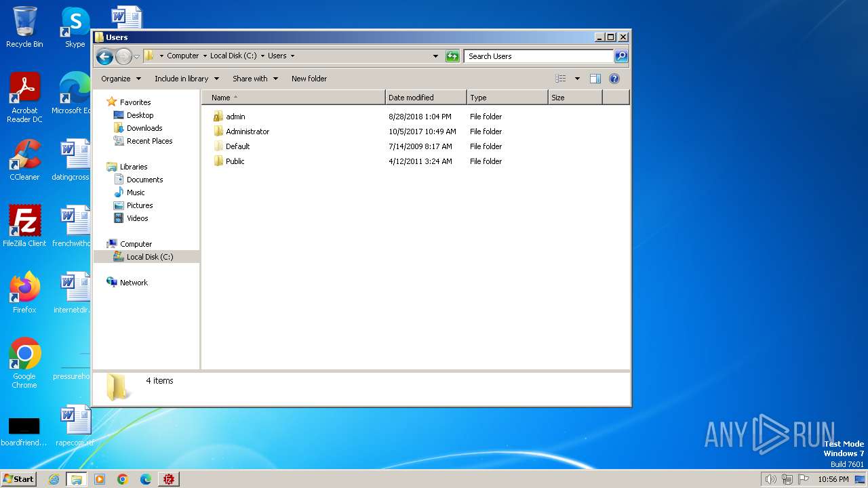
Task: Open Music library
Action: click(136, 192)
